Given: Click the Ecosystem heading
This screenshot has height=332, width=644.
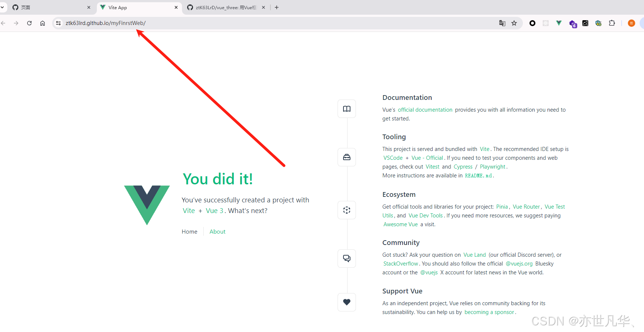Looking at the screenshot, I should coord(399,195).
